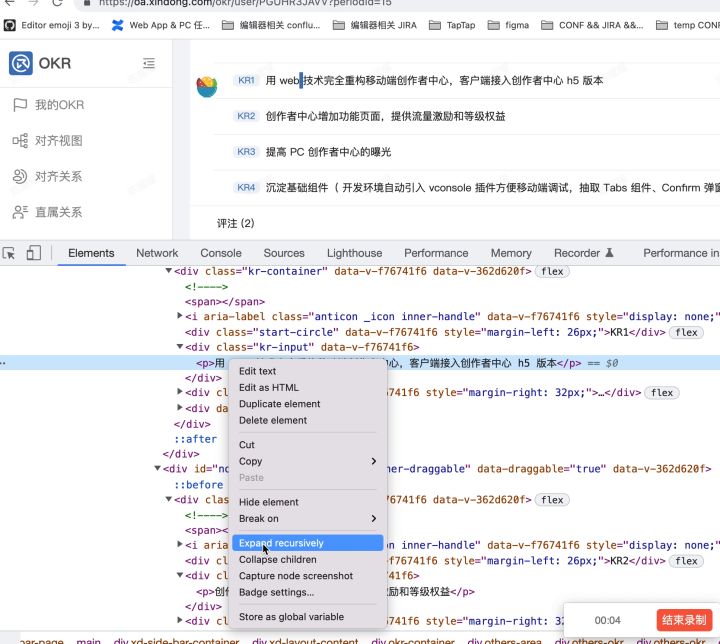This screenshot has height=644, width=720.
Task: Choose Delete element
Action: click(308, 420)
